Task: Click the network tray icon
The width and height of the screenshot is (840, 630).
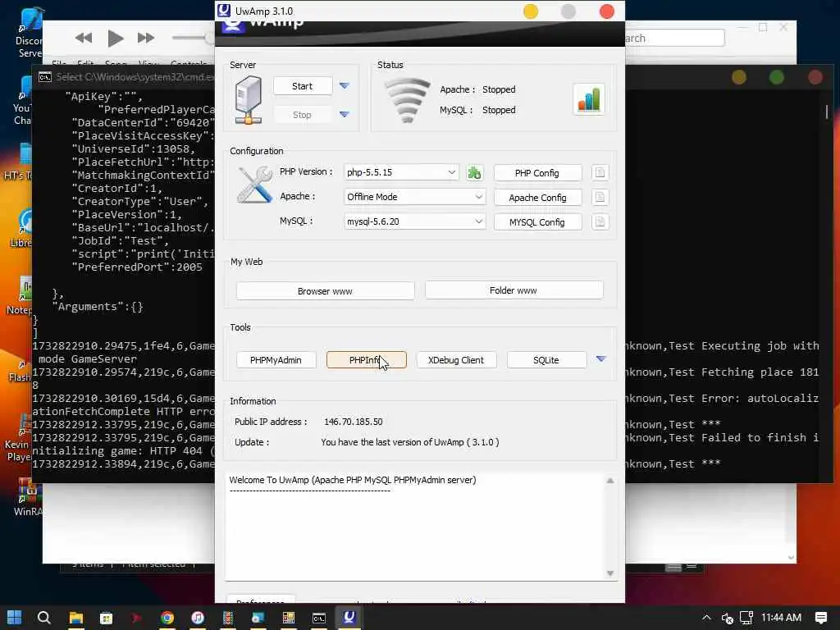Action: (746, 618)
